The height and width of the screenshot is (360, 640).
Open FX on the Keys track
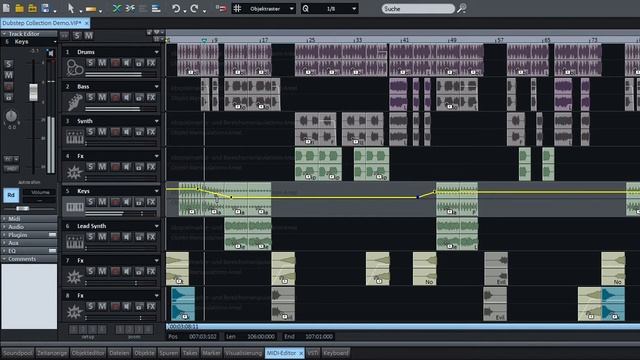tap(151, 202)
